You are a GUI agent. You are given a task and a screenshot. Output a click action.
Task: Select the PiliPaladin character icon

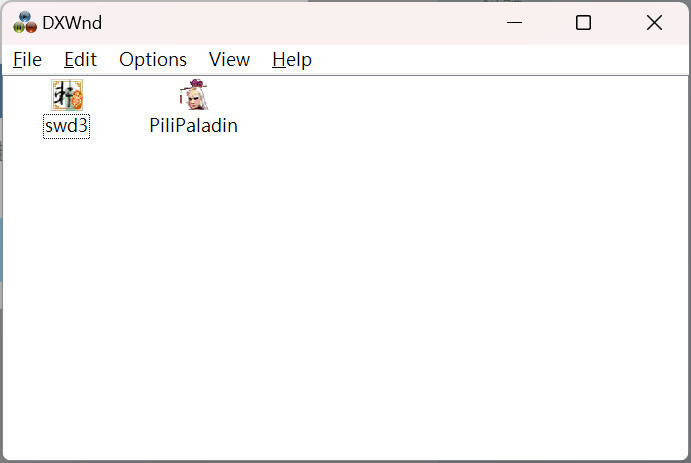(x=193, y=95)
